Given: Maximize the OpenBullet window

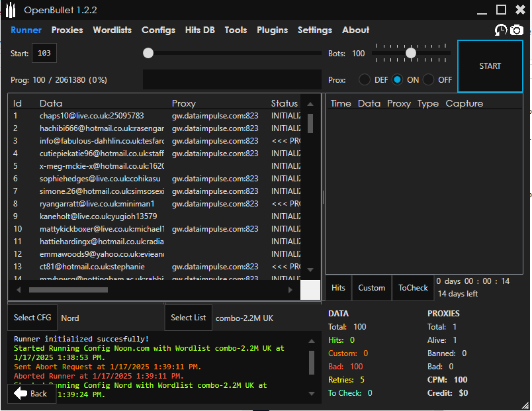Looking at the screenshot, I should pyautogui.click(x=501, y=9).
